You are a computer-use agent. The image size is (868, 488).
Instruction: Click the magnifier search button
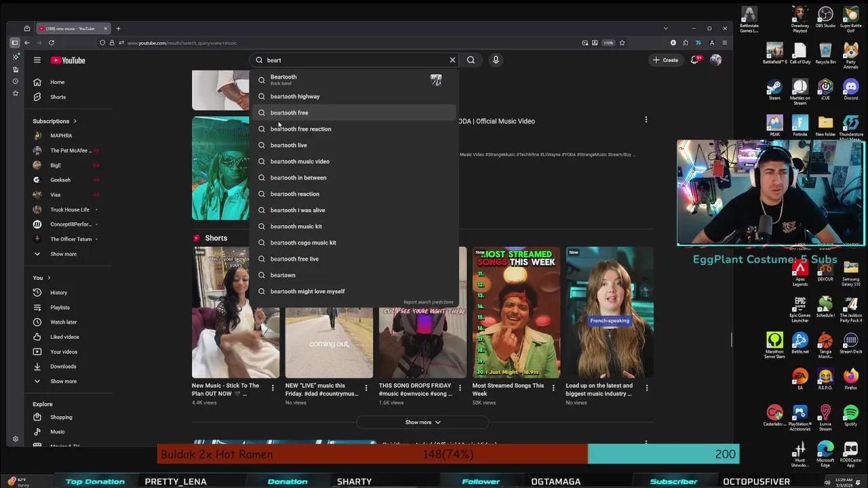pos(471,60)
